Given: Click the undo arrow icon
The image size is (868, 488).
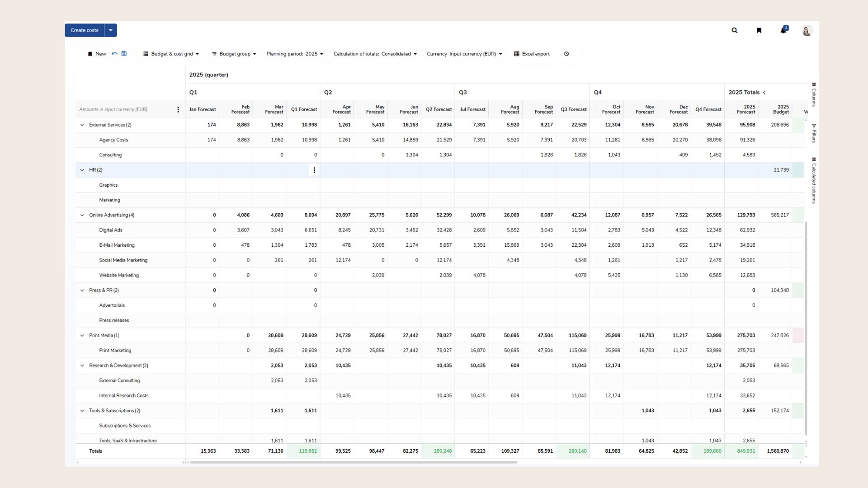Looking at the screenshot, I should pyautogui.click(x=114, y=54).
